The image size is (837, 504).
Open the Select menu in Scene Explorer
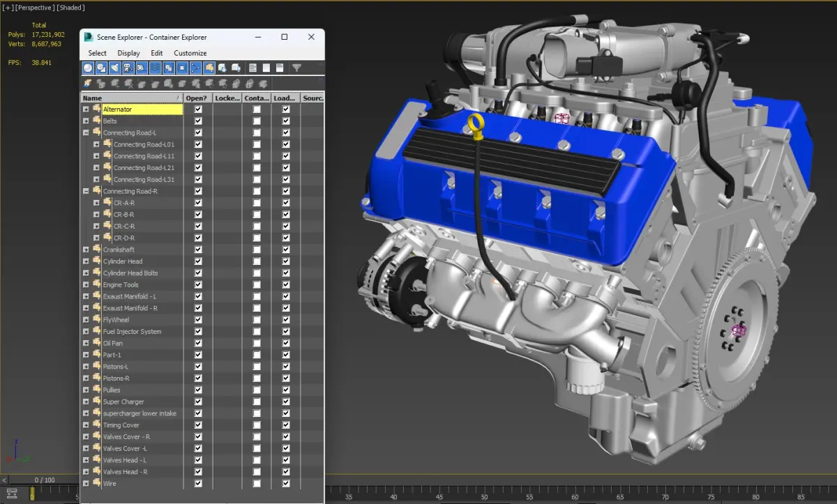click(98, 53)
